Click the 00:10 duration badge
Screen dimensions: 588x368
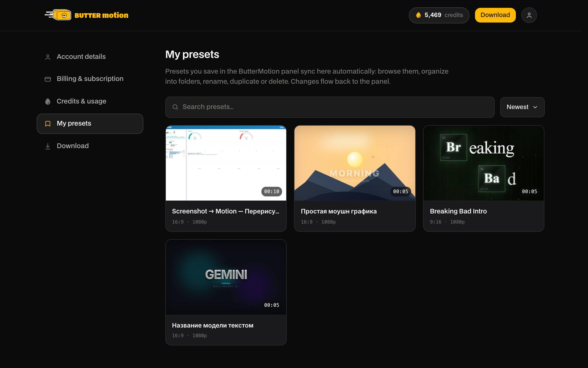pyautogui.click(x=272, y=192)
